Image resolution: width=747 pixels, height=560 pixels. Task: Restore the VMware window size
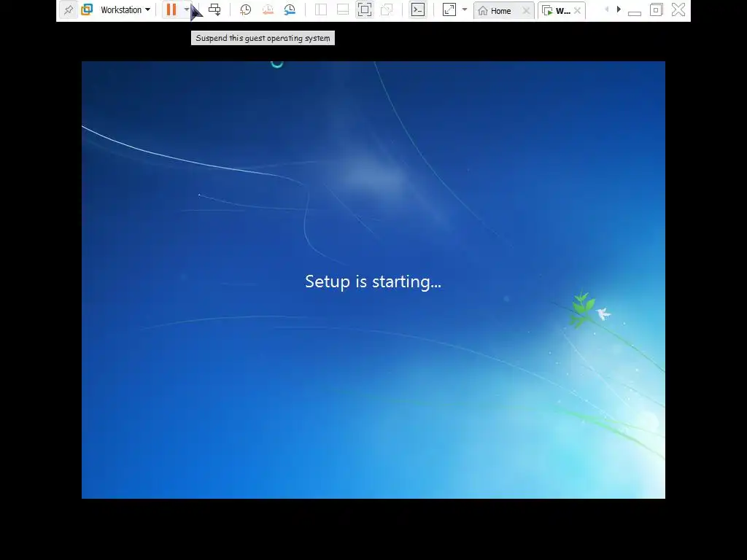click(657, 9)
